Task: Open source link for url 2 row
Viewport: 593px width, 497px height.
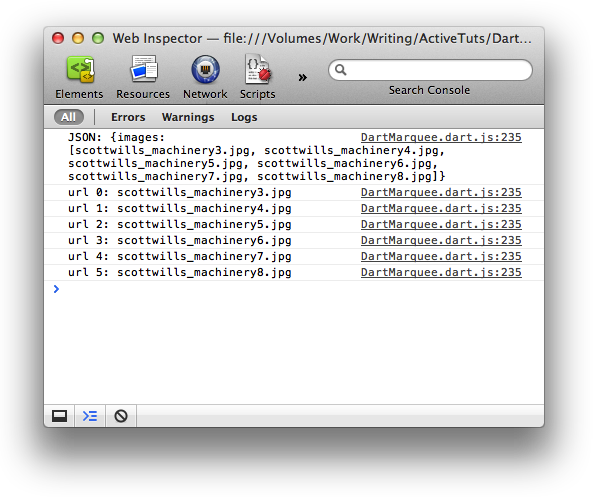Action: 441,224
